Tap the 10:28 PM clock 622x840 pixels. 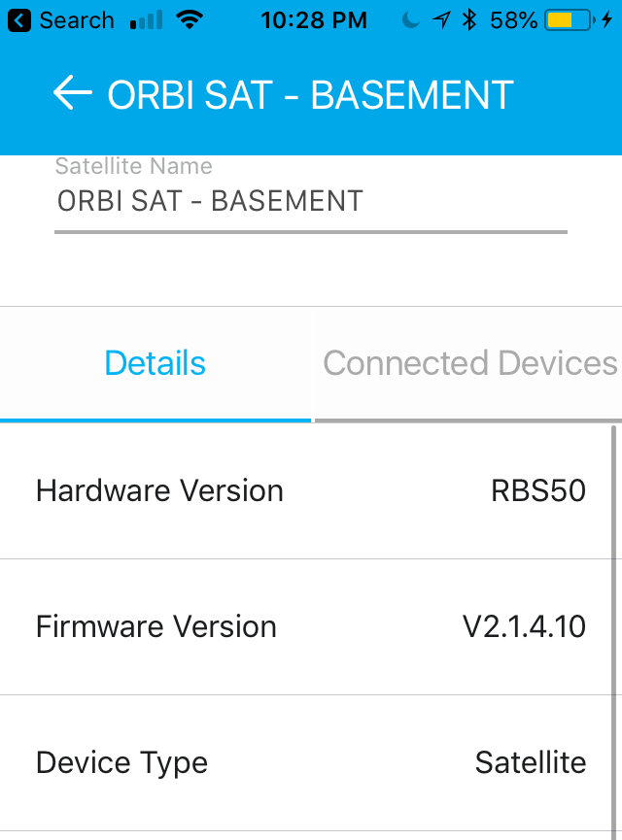[x=314, y=20]
